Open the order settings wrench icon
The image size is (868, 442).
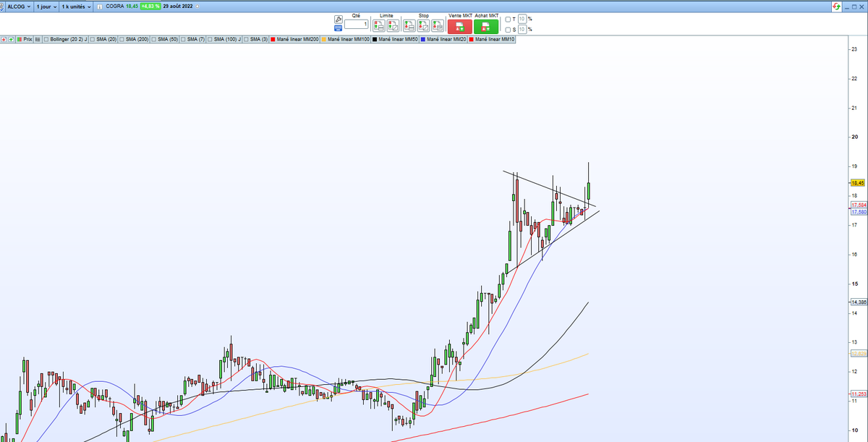(338, 20)
